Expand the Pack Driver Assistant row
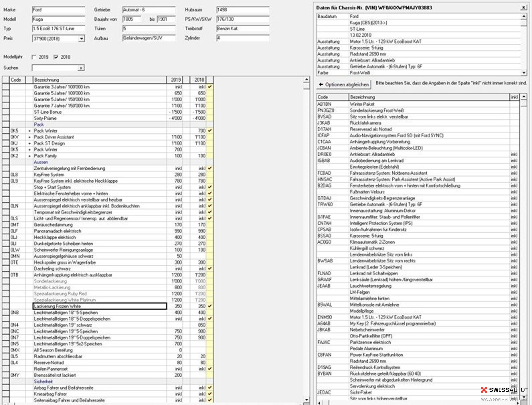The height and width of the screenshot is (405, 532). coord(29,137)
